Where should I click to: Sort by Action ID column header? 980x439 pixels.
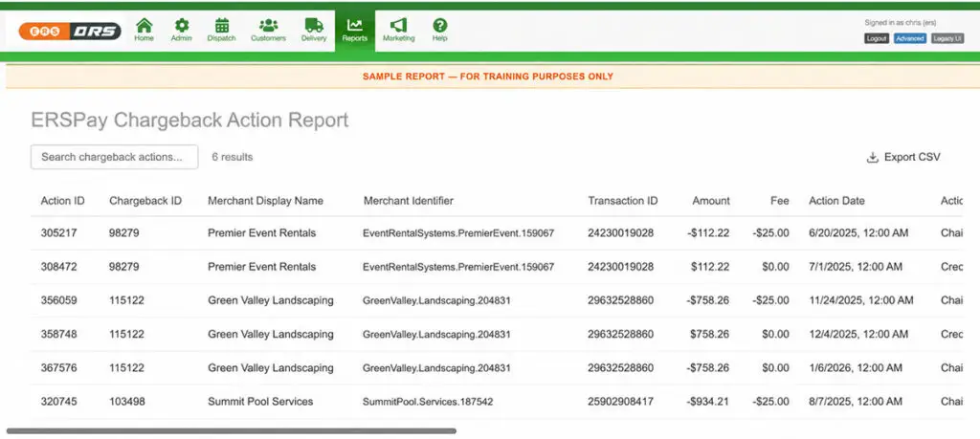click(62, 201)
